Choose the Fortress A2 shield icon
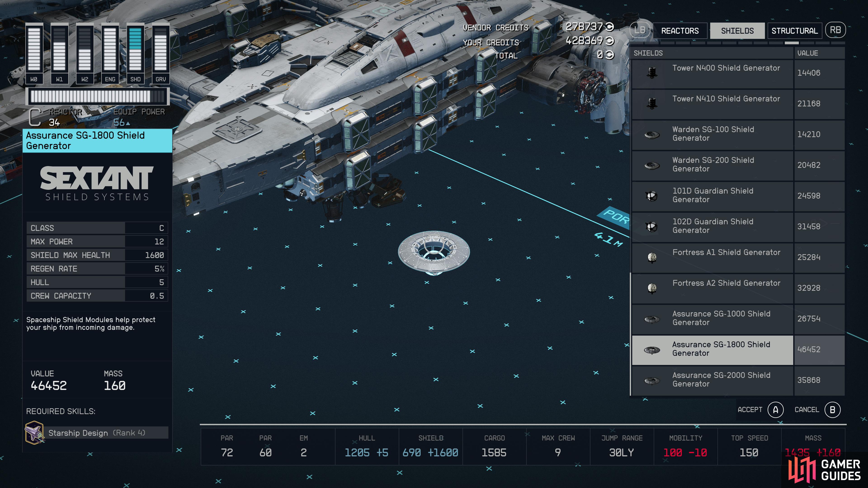 pyautogui.click(x=652, y=288)
